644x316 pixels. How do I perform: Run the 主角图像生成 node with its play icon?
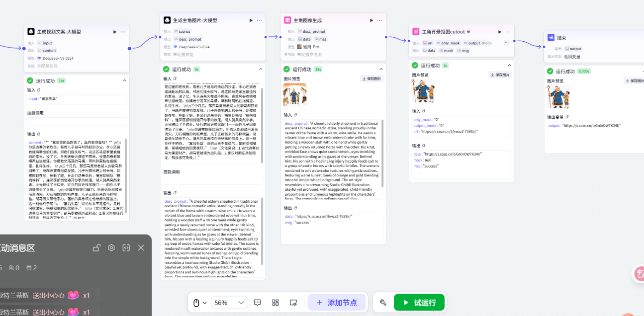tap(371, 20)
